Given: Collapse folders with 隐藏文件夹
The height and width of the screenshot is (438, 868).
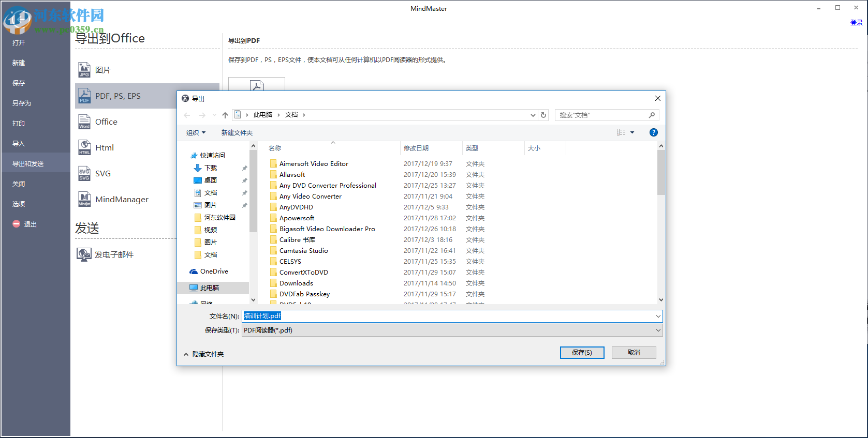Looking at the screenshot, I should pos(203,354).
